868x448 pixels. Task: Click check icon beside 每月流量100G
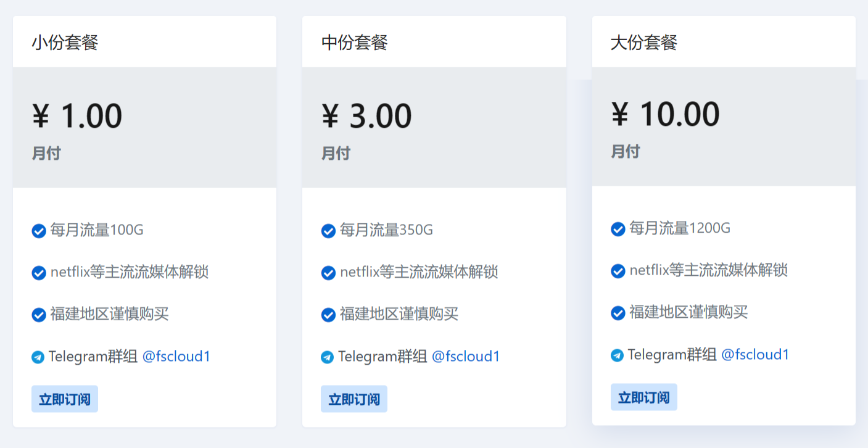point(39,231)
